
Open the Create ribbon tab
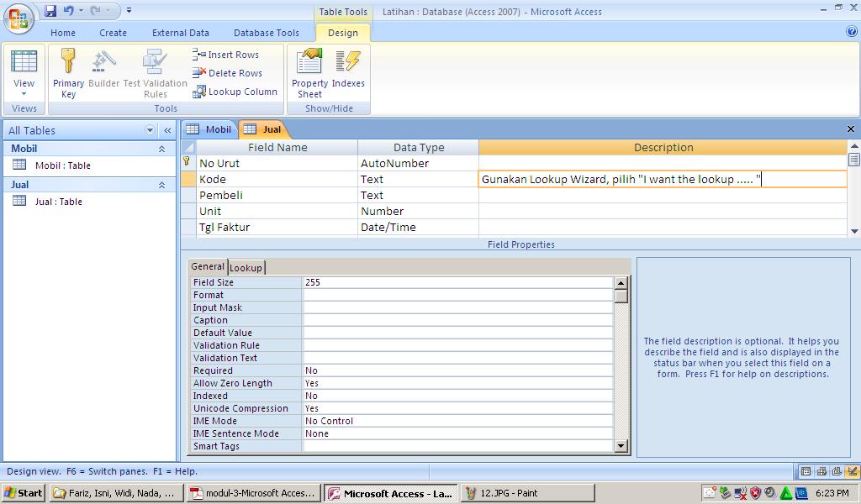[x=114, y=33]
